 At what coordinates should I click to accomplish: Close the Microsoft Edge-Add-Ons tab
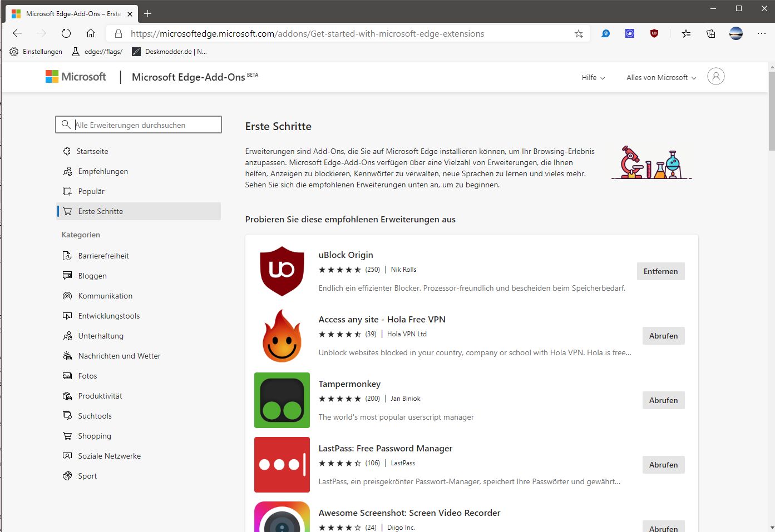[130, 14]
